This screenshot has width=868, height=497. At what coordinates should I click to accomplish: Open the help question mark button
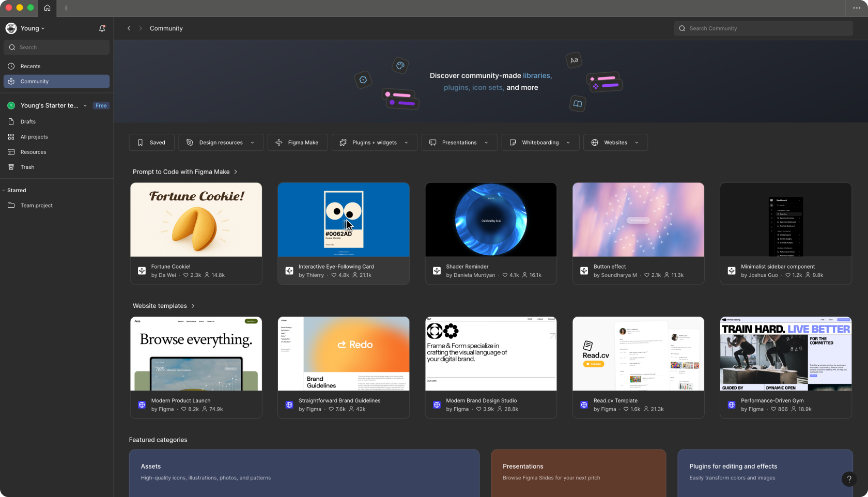[848, 479]
